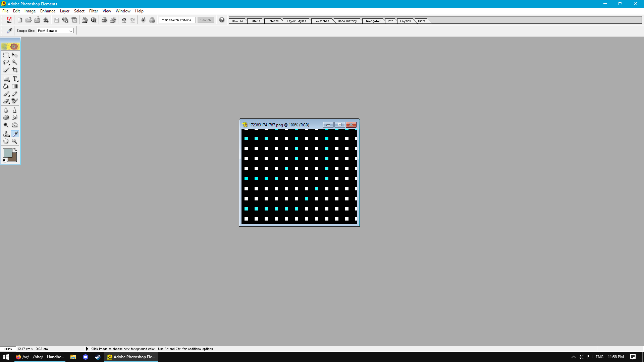This screenshot has height=362, width=644.
Task: Click the search criteria input field
Action: (x=177, y=20)
